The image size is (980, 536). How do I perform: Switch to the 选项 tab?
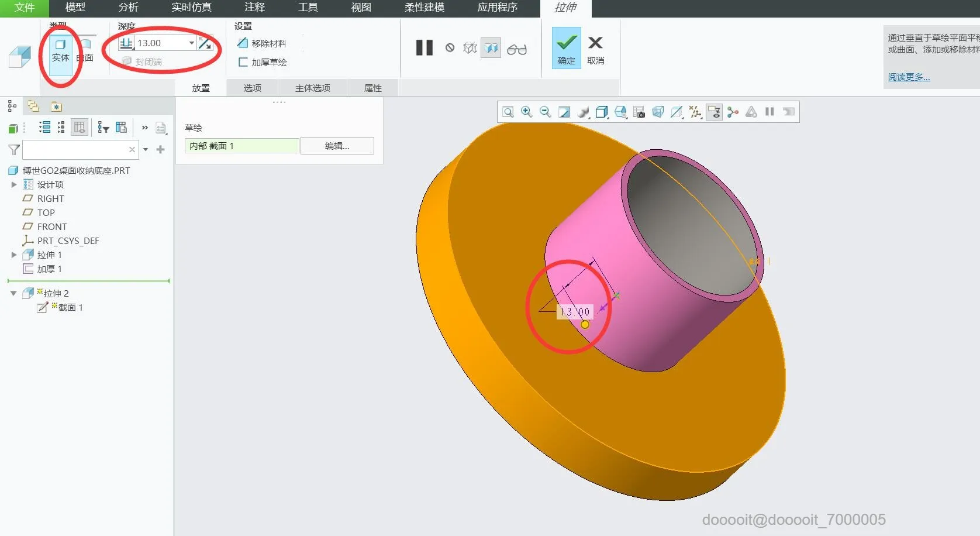pos(252,88)
